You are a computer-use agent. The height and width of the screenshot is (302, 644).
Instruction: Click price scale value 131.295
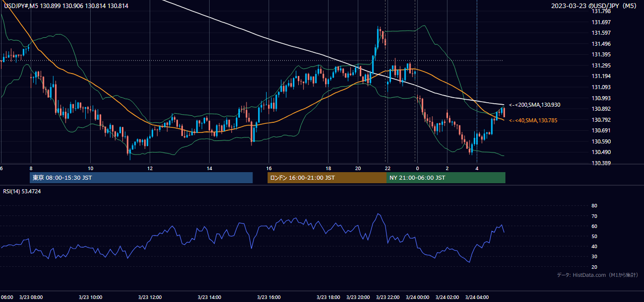601,65
